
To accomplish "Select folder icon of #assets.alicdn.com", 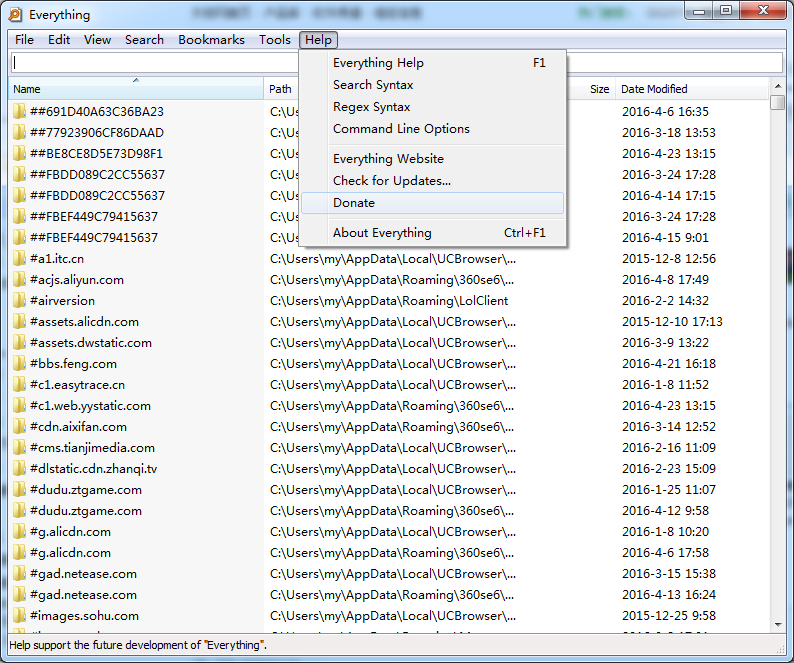I will [19, 321].
